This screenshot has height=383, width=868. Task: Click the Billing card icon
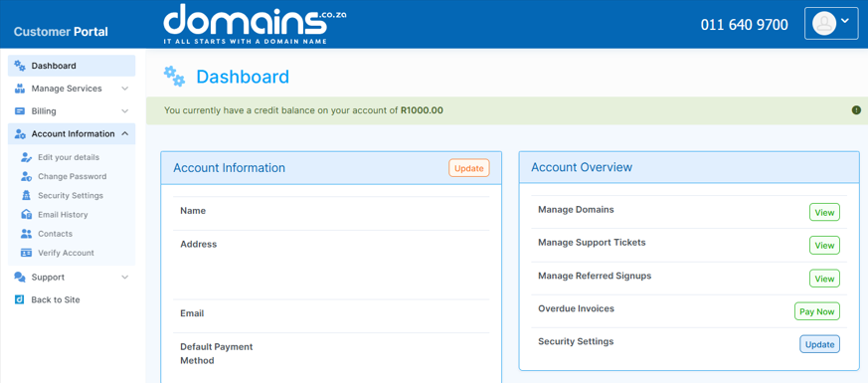pyautogui.click(x=20, y=111)
